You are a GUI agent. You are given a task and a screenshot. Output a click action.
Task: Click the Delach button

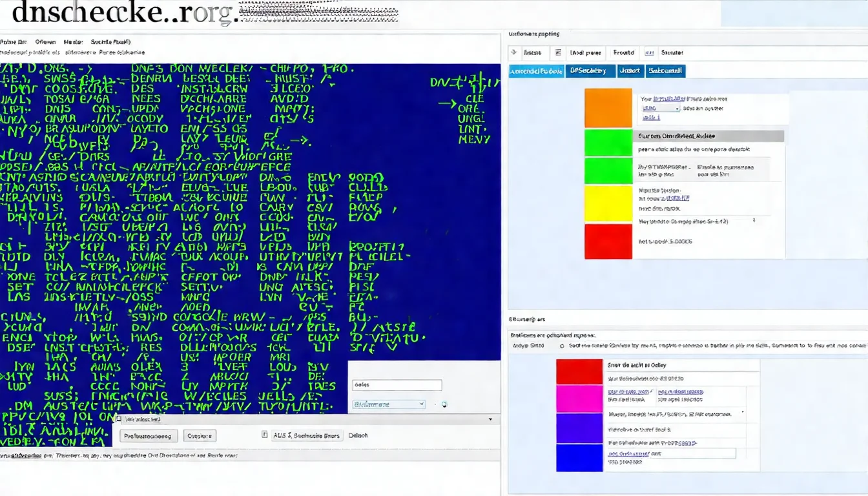click(x=358, y=435)
